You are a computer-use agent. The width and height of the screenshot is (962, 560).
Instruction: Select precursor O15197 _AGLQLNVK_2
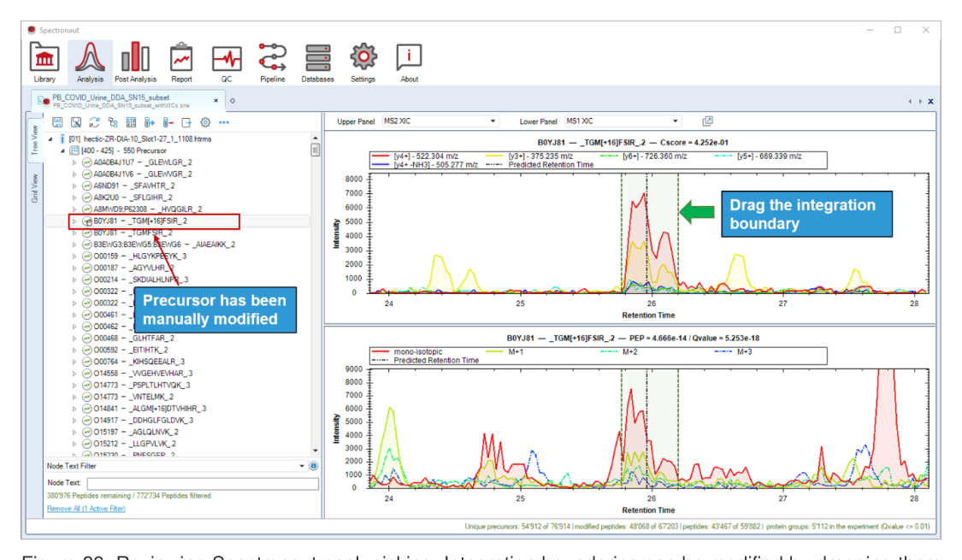[x=135, y=432]
